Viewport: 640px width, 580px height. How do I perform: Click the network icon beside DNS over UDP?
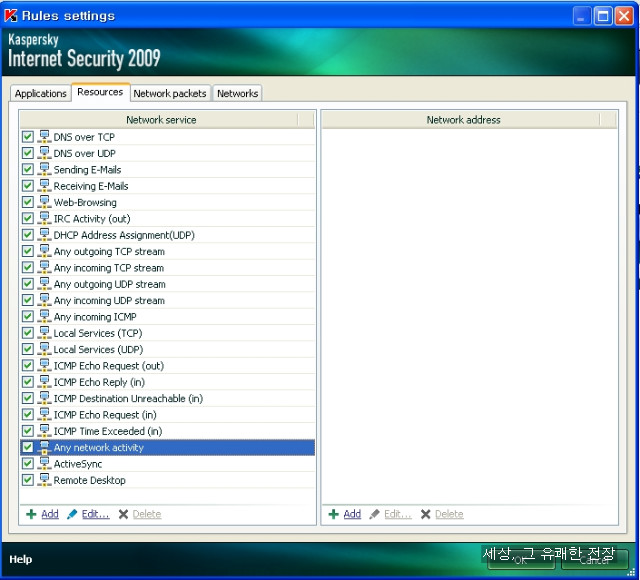click(x=44, y=153)
